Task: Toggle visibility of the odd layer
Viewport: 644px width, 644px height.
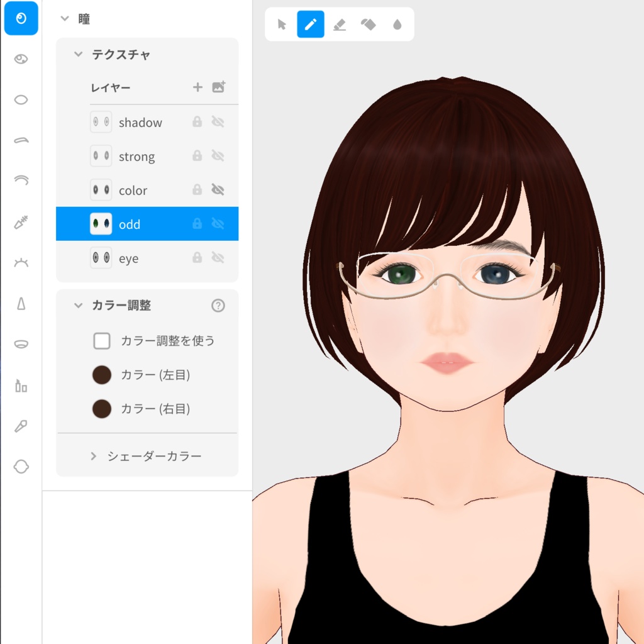Action: pyautogui.click(x=218, y=223)
